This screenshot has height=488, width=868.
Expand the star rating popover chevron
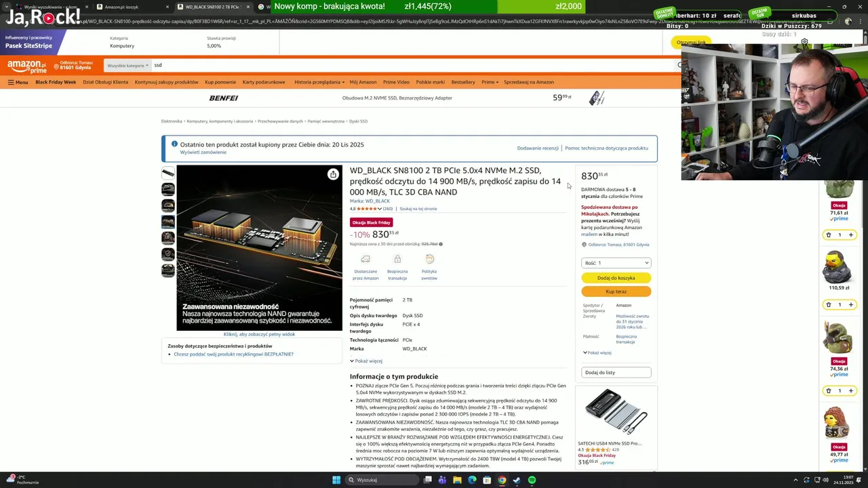380,209
